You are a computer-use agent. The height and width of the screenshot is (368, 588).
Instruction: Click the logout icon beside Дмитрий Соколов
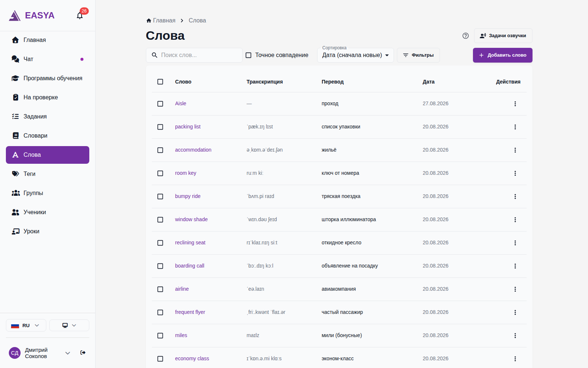(x=83, y=353)
